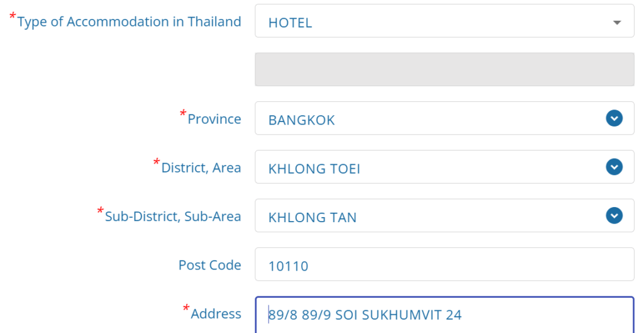Viewport: 644px width, 333px height.
Task: Click into the Address field with Sukhumvit text
Action: pyautogui.click(x=445, y=315)
